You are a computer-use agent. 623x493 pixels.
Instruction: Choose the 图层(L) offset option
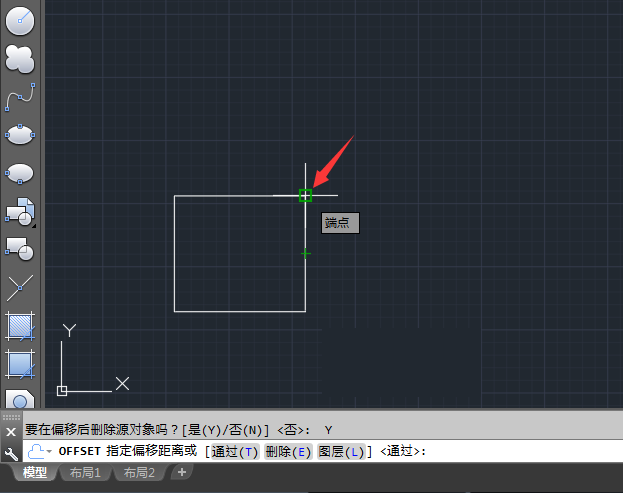pyautogui.click(x=341, y=452)
